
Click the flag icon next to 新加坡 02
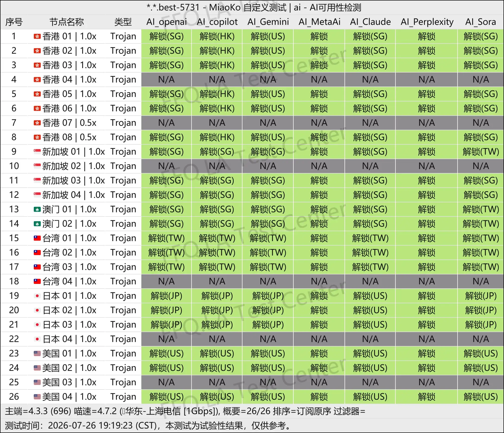point(37,166)
